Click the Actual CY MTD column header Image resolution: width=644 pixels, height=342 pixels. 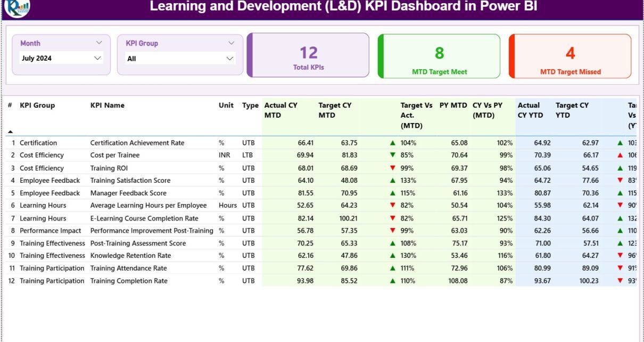click(281, 110)
